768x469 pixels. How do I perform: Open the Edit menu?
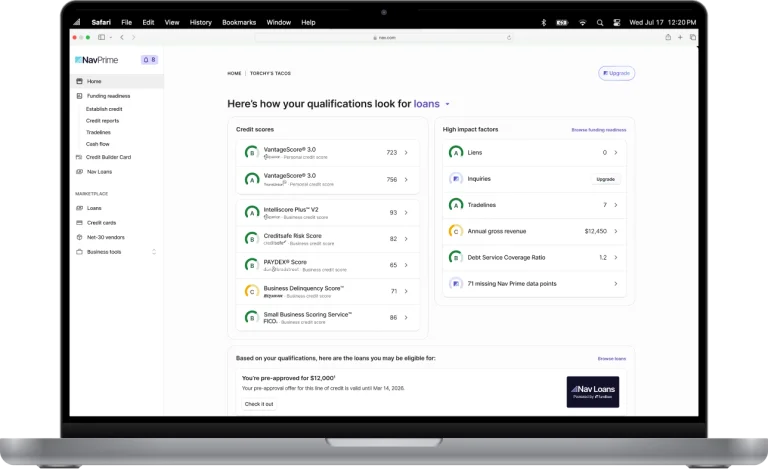point(148,23)
